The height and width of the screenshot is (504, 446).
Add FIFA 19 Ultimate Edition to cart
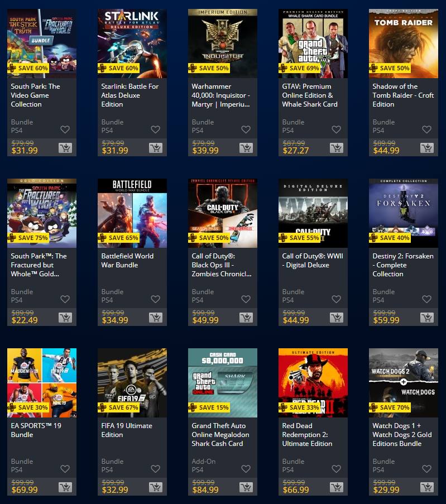156,487
